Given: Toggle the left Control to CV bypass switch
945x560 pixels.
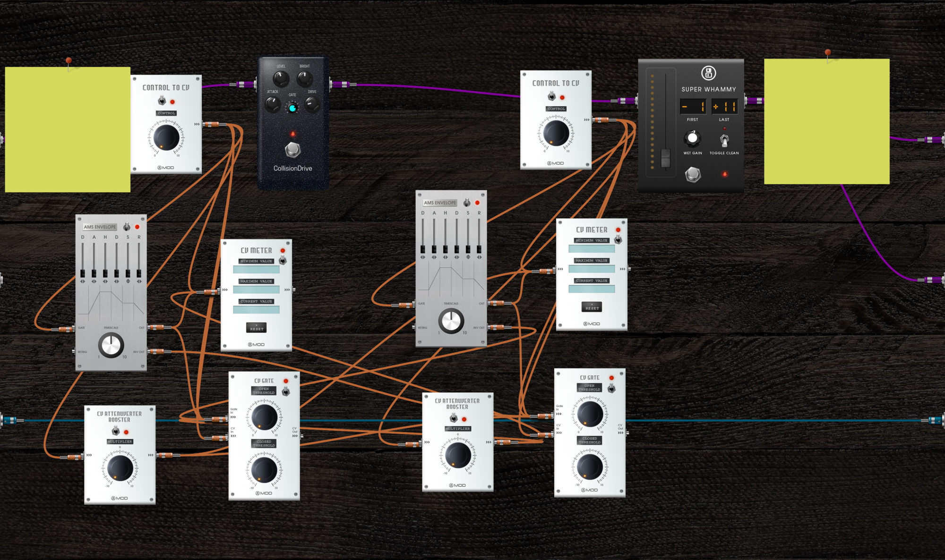Looking at the screenshot, I should [162, 101].
